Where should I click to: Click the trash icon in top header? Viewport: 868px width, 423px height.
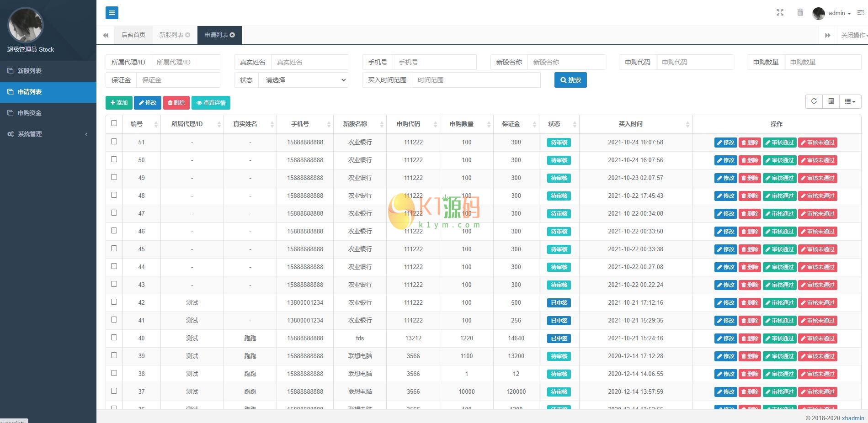pos(800,13)
